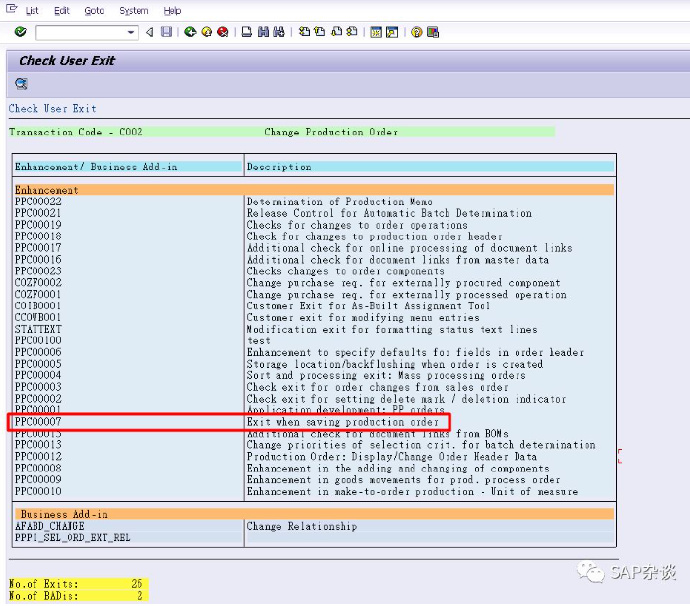Click the Find binoculars icon

263,32
